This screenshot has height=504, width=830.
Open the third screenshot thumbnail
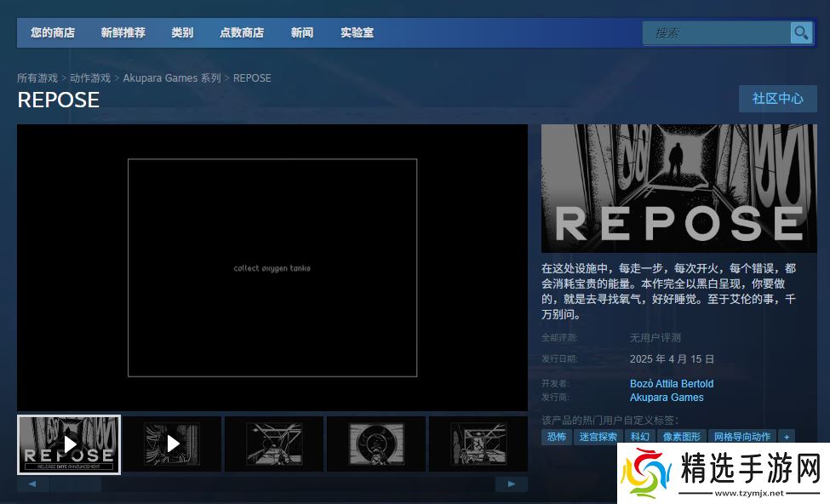pos(273,444)
